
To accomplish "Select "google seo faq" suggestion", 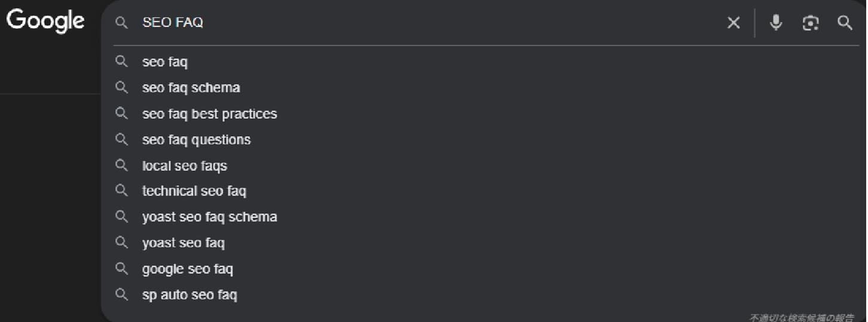I will click(187, 269).
